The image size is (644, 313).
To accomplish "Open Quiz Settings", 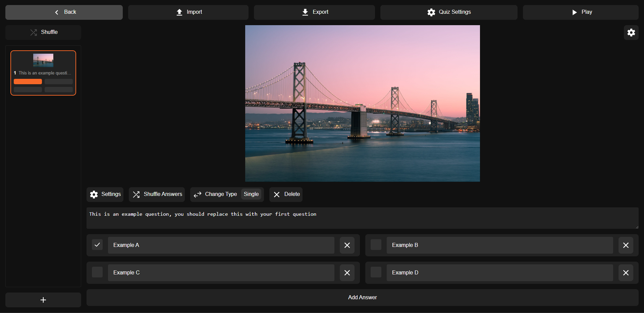I will 449,12.
